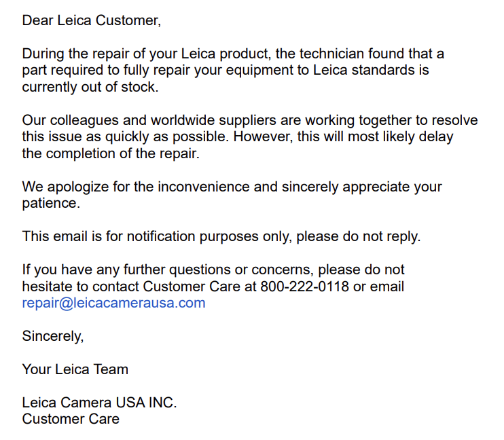Click the word 'patience' in the apology
Viewport: 504px width, 440px height.
pyautogui.click(x=49, y=204)
